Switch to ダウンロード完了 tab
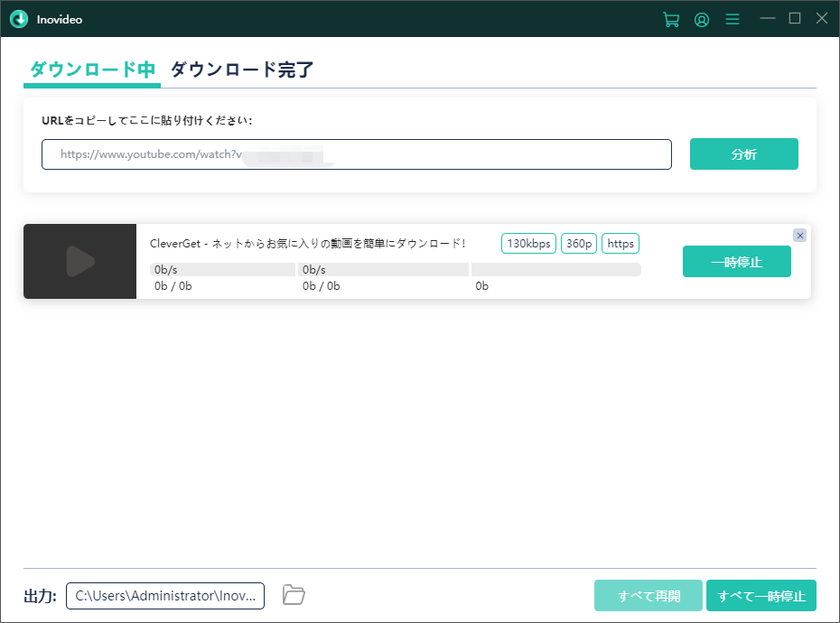The width and height of the screenshot is (840, 623). pyautogui.click(x=241, y=70)
